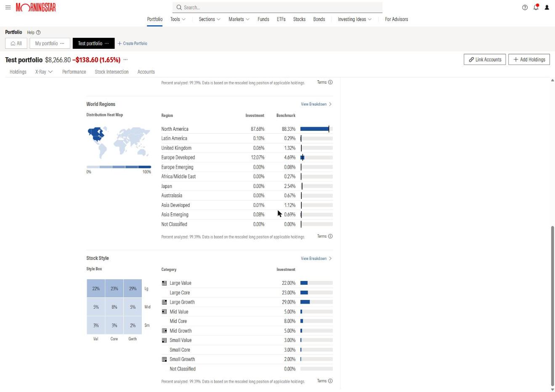Click the Create Portfolio link
The width and height of the screenshot is (555, 392).
click(133, 43)
